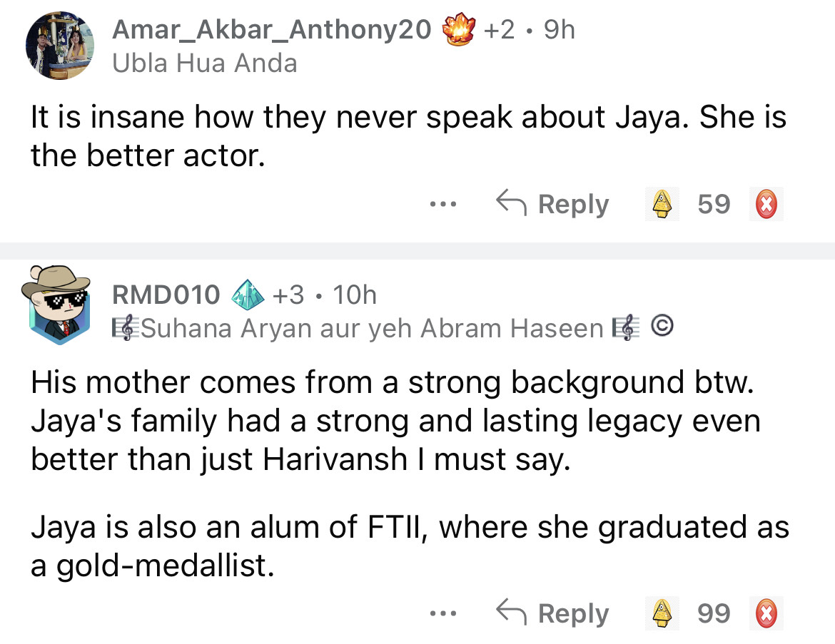
Task: Reply to the "better actor" comment
Action: (553, 205)
